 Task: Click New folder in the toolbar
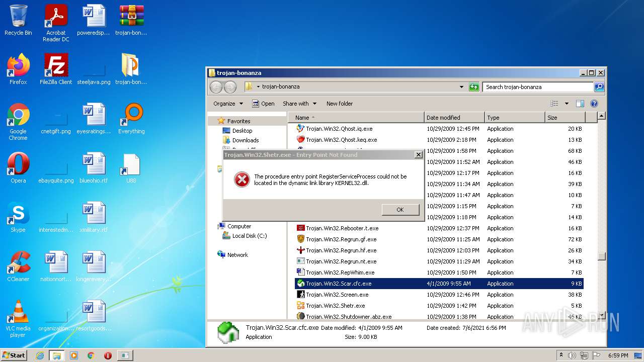pos(340,104)
